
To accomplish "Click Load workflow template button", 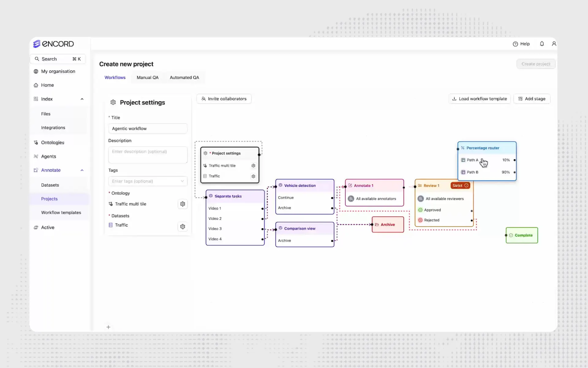I will (480, 99).
